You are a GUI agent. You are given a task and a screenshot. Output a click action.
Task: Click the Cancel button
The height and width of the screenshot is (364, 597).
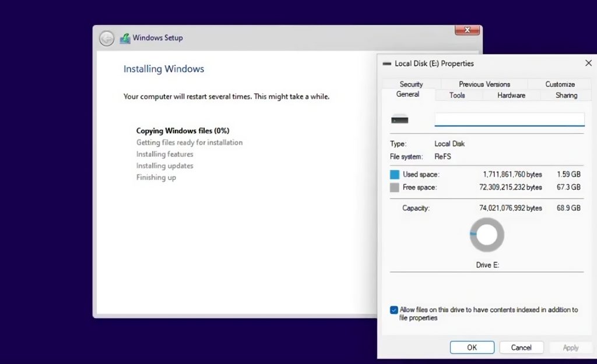521,347
